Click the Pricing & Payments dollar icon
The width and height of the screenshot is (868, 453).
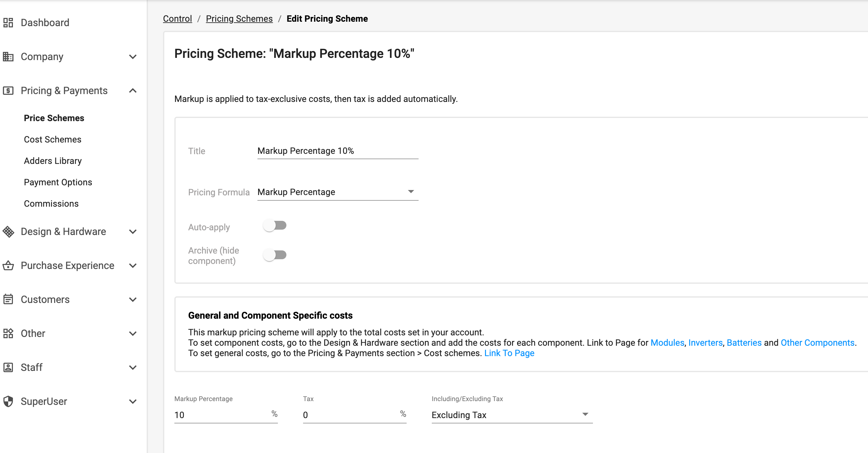pos(8,91)
